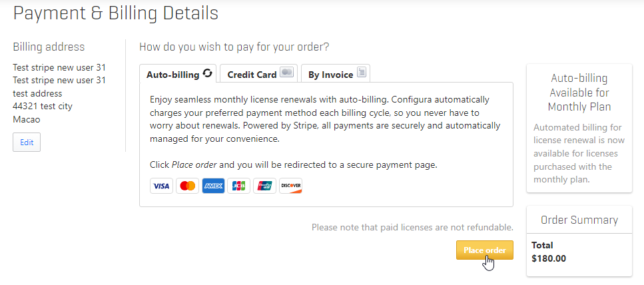
Task: Click the American Express logo
Action: coord(213,186)
